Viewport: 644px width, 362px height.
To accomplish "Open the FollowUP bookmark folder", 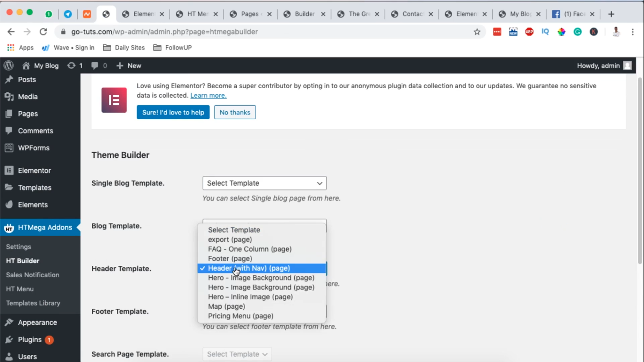I will 173,48.
